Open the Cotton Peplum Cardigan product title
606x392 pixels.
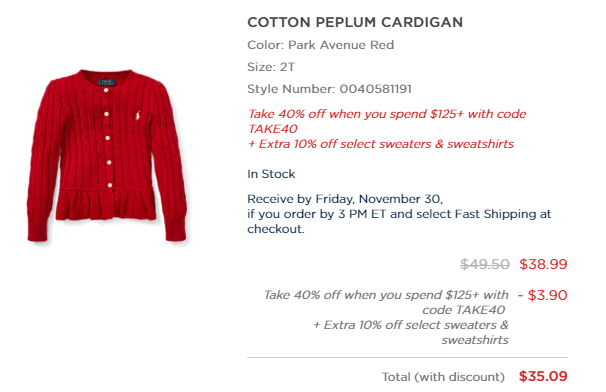point(355,22)
